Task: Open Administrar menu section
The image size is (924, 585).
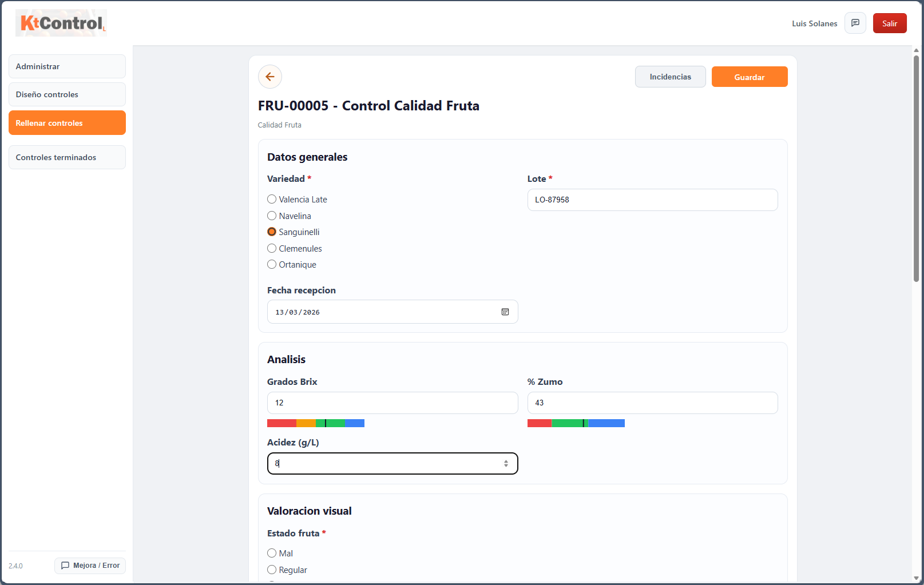Action: 67,66
